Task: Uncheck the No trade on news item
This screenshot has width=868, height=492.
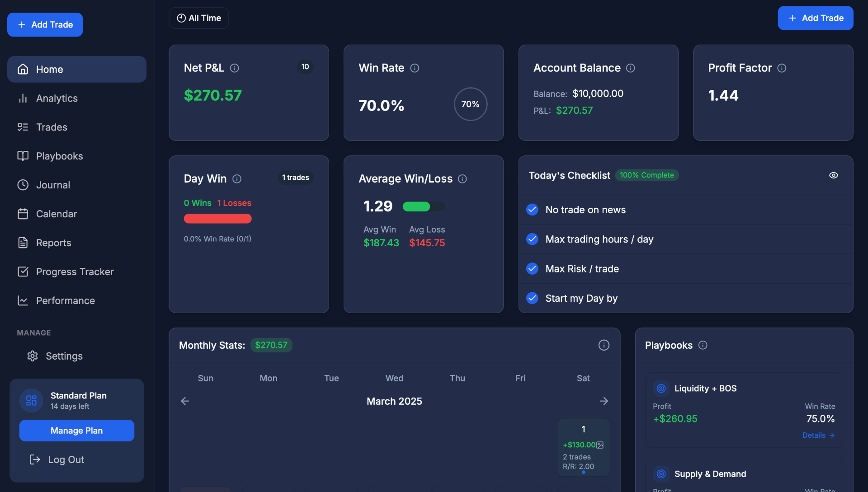Action: click(x=532, y=210)
